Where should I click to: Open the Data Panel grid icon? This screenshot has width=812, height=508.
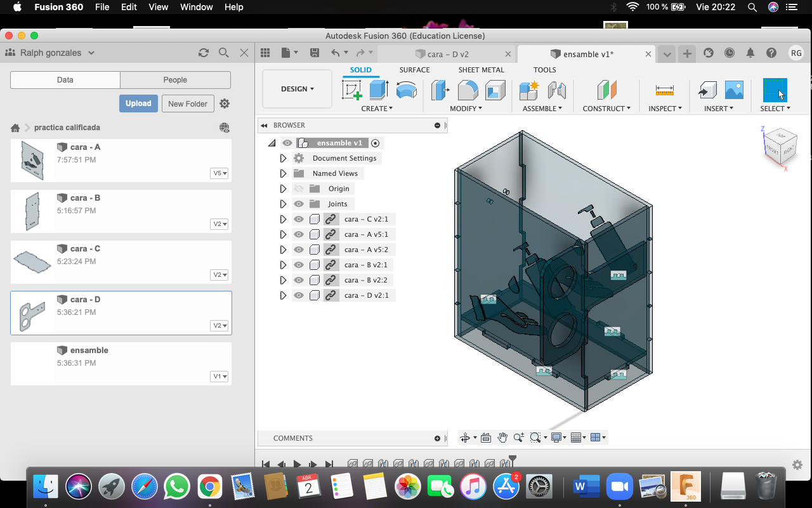tap(265, 53)
